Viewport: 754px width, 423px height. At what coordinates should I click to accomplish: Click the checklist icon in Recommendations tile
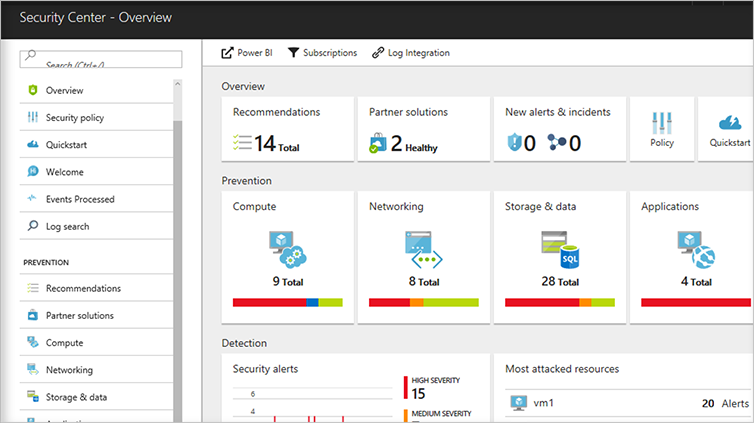click(242, 143)
